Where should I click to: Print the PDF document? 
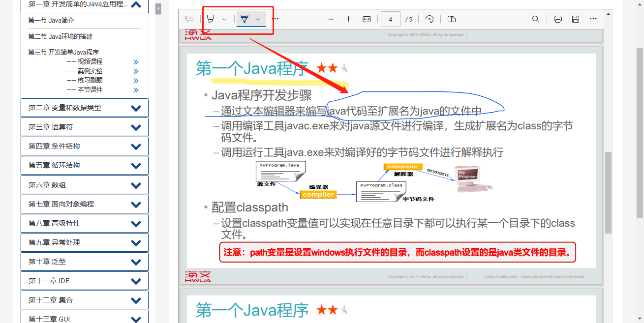558,19
